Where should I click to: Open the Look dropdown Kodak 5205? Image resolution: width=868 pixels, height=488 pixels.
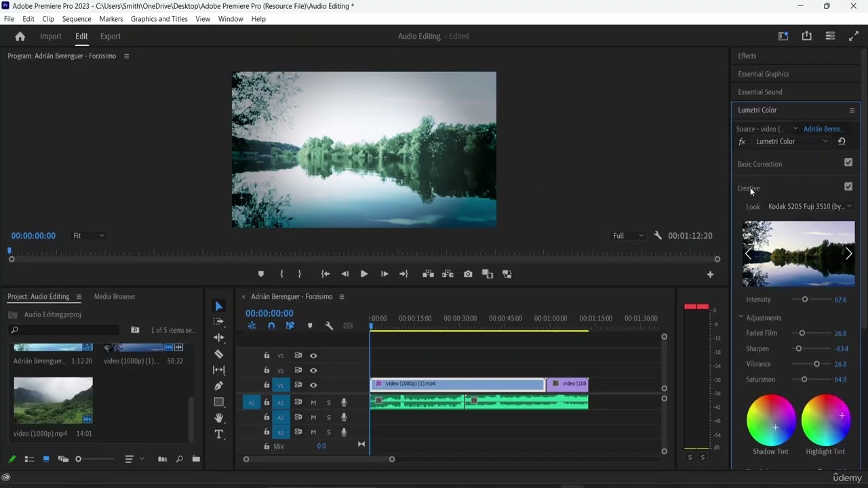pyautogui.click(x=810, y=206)
